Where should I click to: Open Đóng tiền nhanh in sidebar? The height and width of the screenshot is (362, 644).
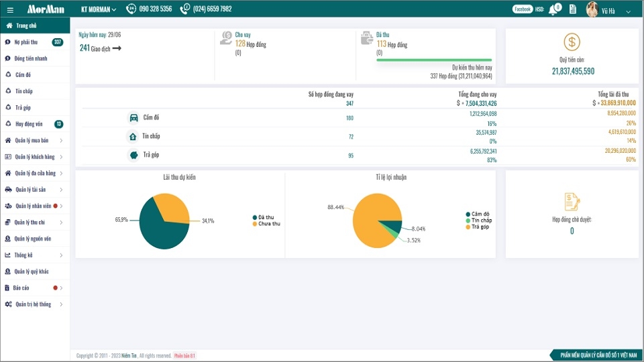(35, 58)
